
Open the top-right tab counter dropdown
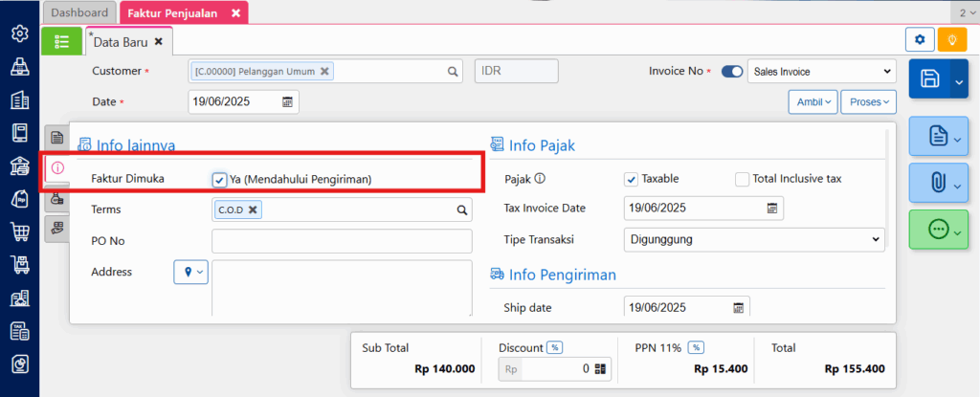967,13
